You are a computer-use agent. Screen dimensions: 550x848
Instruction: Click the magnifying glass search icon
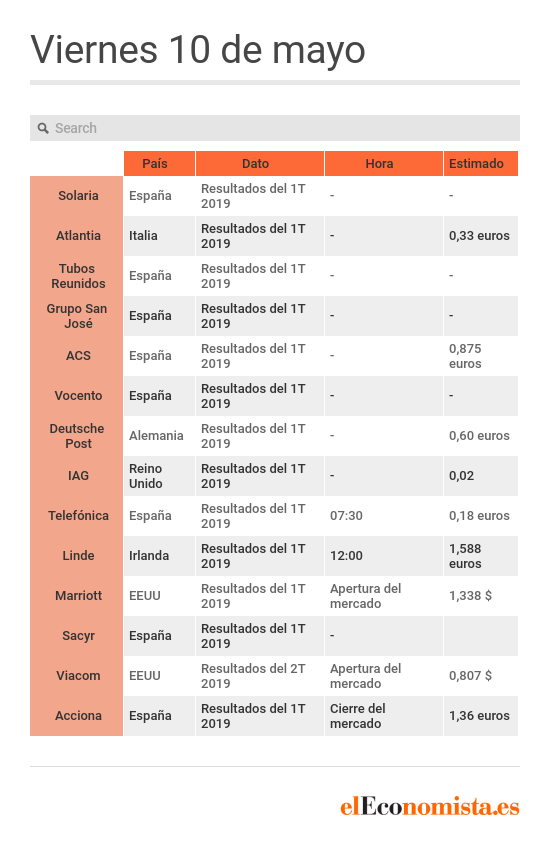point(43,128)
